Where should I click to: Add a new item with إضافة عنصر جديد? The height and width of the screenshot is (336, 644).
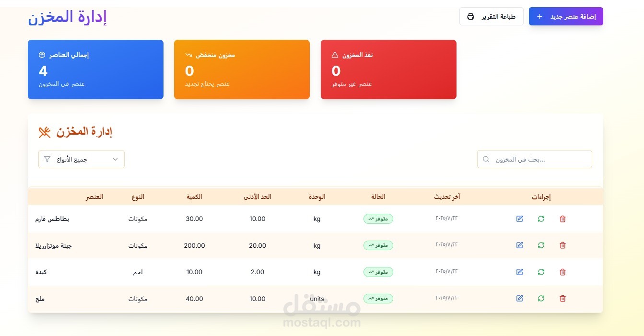pyautogui.click(x=566, y=16)
